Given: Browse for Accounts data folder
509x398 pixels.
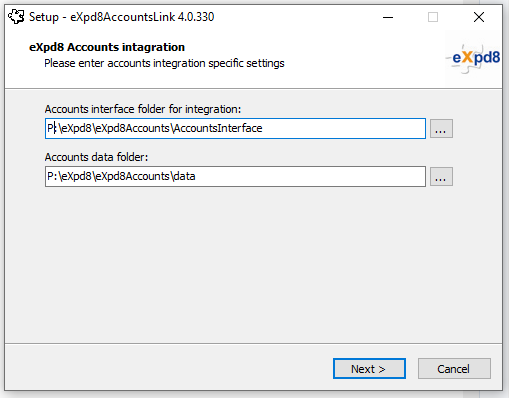Looking at the screenshot, I should (441, 176).
